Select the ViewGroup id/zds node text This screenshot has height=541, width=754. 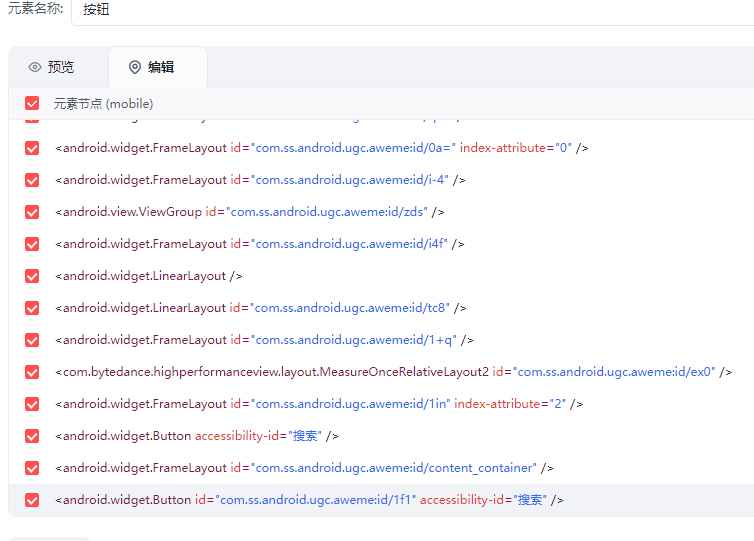pos(250,212)
